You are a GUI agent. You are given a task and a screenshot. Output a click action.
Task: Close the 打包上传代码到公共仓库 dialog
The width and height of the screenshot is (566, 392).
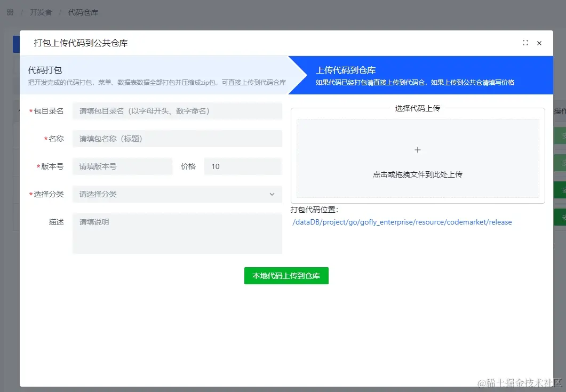(x=539, y=43)
